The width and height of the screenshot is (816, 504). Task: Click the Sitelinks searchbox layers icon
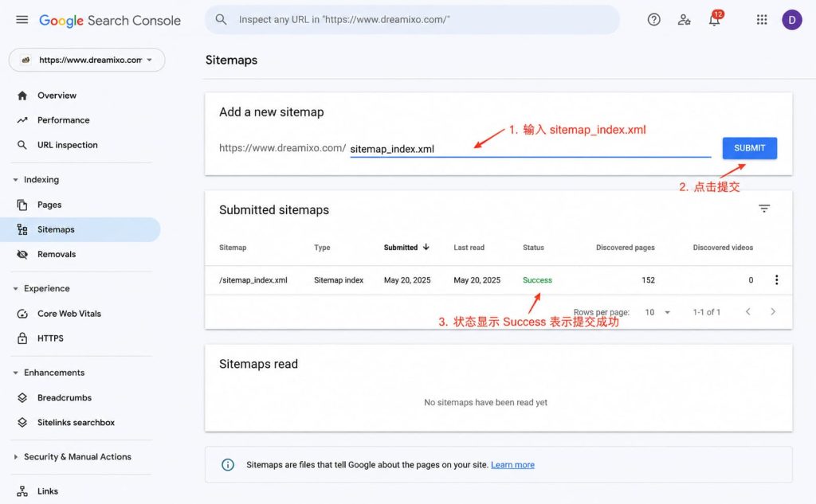pos(22,422)
